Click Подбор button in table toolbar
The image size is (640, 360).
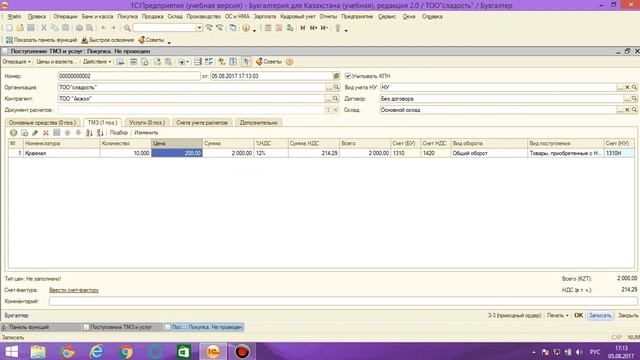click(x=119, y=133)
